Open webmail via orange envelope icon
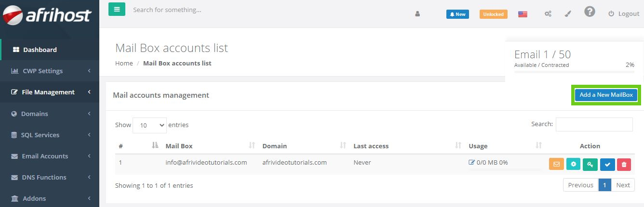Viewport: 644px width, 207px height. pyautogui.click(x=556, y=165)
